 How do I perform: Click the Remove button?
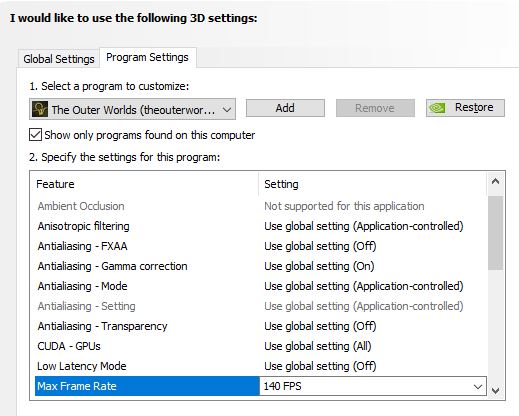[375, 108]
